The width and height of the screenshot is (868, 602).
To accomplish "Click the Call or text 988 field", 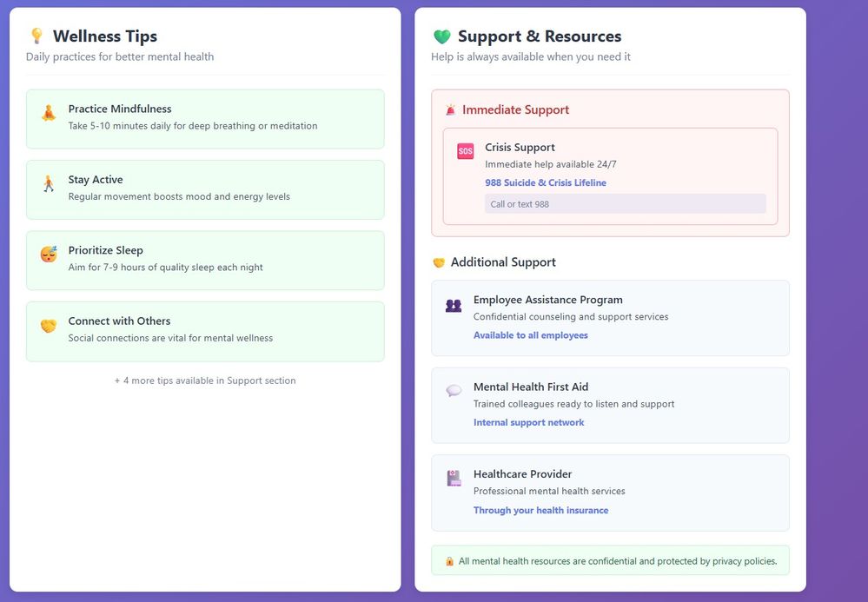I will click(626, 203).
